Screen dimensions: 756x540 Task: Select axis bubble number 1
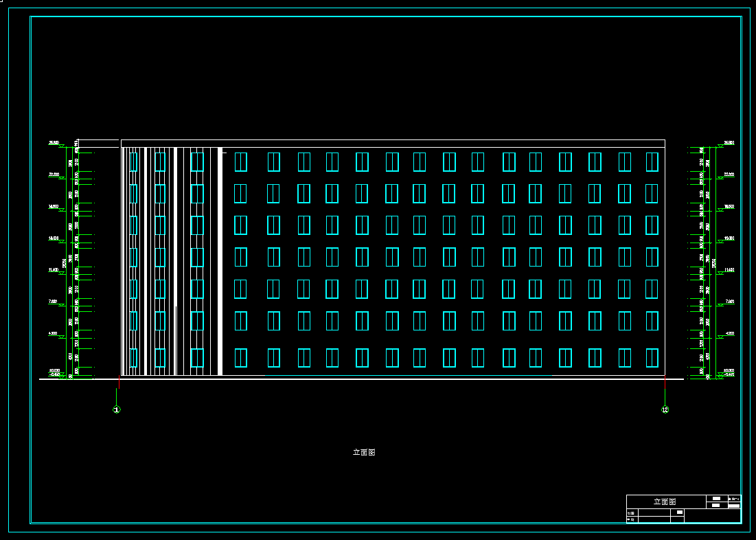coord(116,409)
